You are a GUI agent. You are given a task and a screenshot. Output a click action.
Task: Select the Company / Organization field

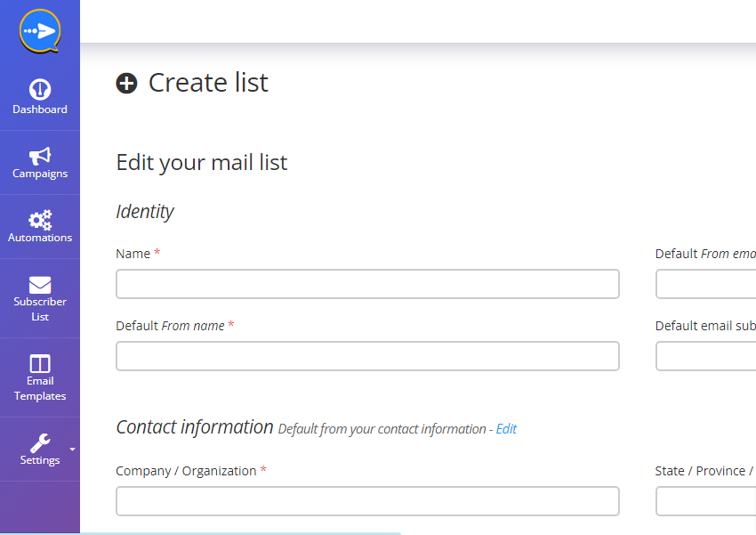tap(367, 501)
